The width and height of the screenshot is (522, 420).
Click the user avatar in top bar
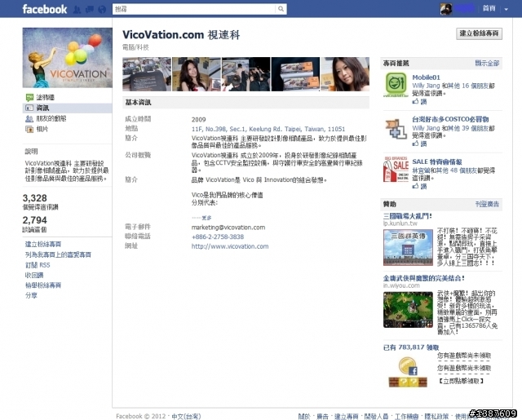(446, 9)
